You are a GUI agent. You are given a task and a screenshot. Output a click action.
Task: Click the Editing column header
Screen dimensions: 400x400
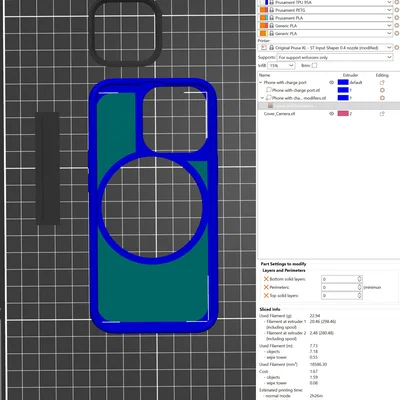[x=382, y=75]
